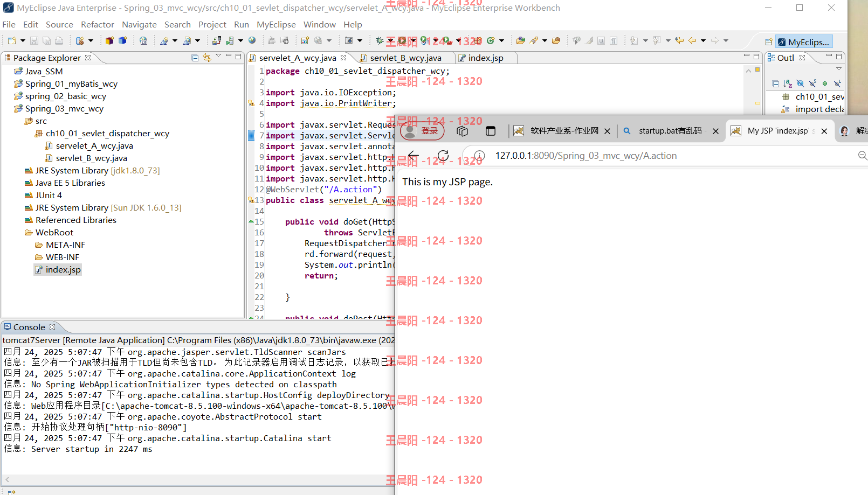
Task: Click browser address bar URL
Action: [x=586, y=156]
